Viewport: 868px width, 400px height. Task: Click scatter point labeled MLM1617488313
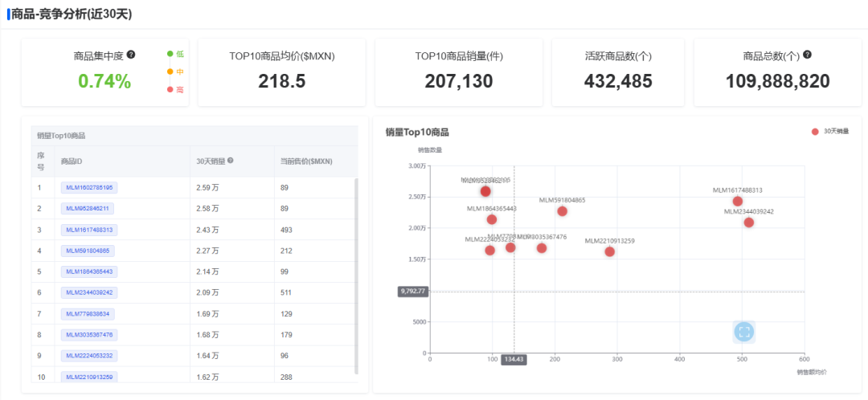tap(737, 202)
